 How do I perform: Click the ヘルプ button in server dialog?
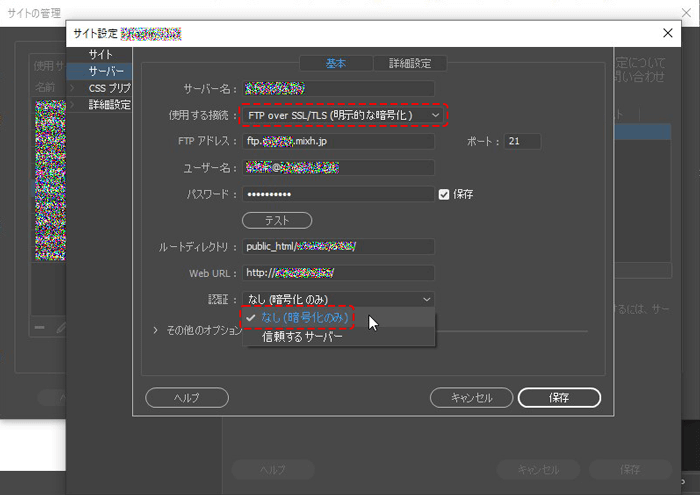[x=187, y=398]
